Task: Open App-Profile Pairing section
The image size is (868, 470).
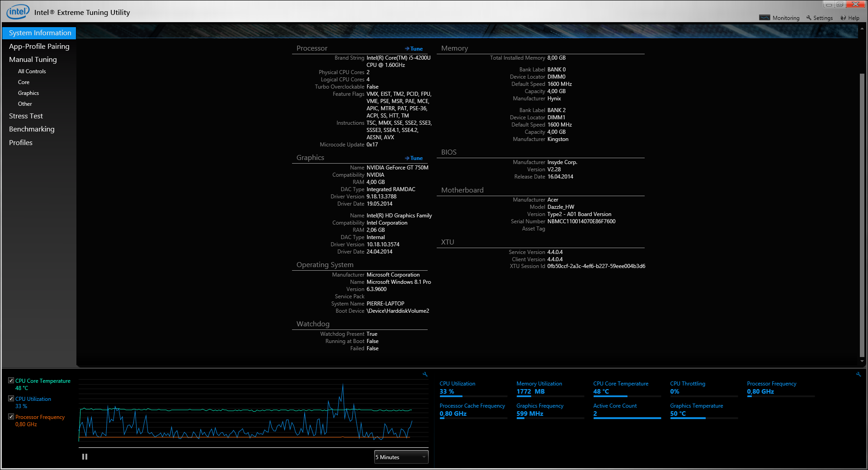Action: click(39, 46)
